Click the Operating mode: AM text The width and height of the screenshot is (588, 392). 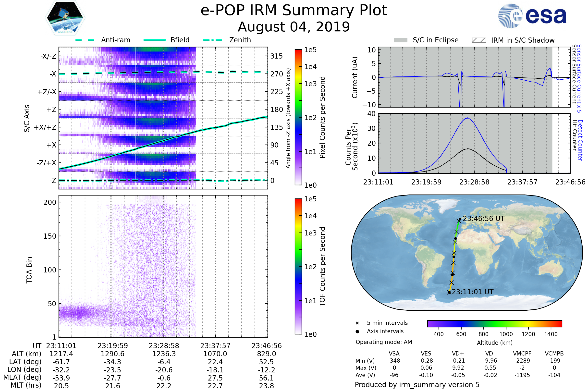(384, 342)
